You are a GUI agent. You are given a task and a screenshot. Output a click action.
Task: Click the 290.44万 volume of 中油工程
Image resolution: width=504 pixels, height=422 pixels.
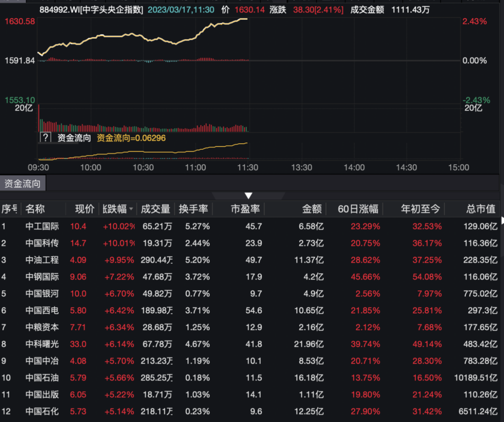coord(156,260)
